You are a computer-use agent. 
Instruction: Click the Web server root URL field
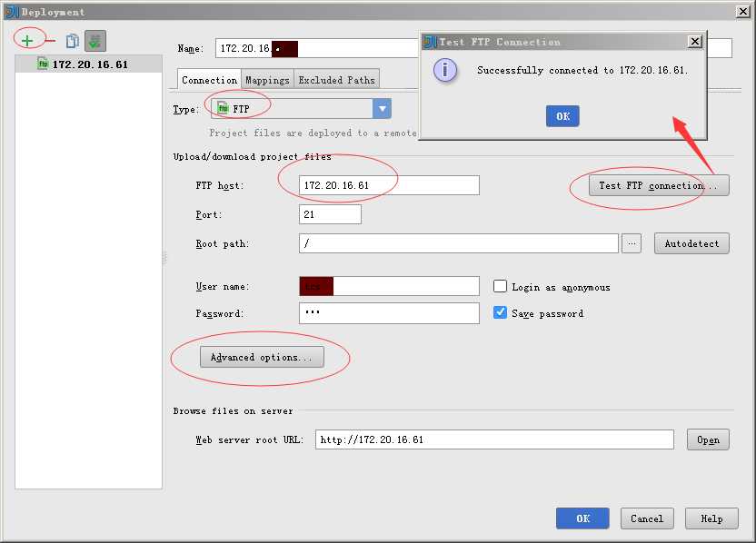pos(494,439)
